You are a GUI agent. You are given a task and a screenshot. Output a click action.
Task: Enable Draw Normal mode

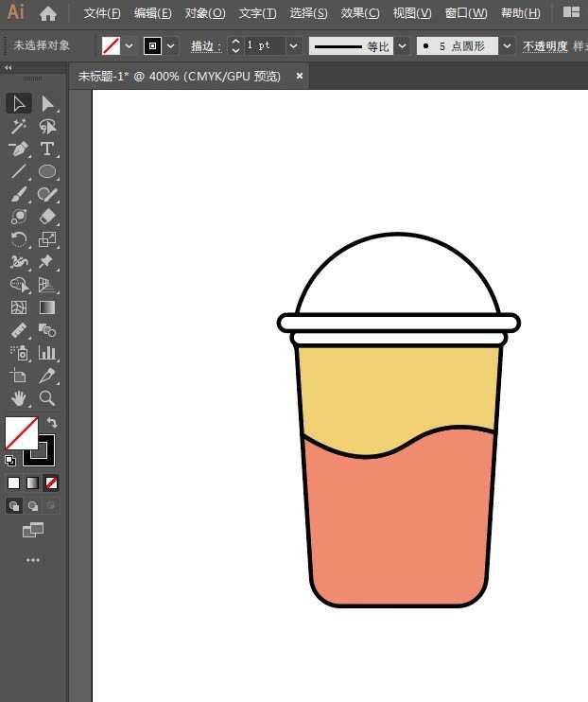tap(14, 506)
